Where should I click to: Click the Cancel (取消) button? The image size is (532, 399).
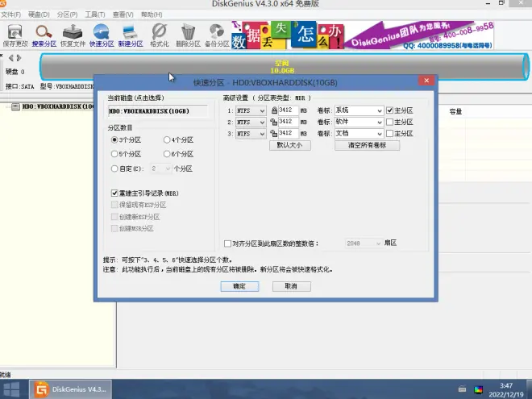292,286
